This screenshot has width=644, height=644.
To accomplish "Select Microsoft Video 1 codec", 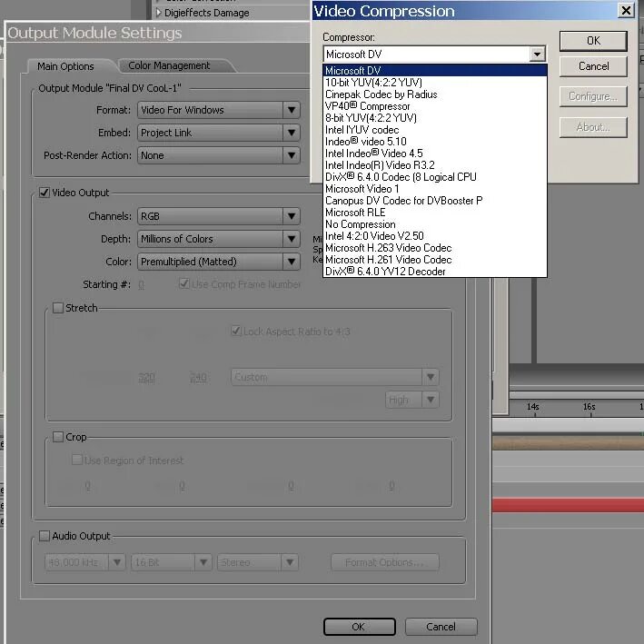I will point(435,189).
